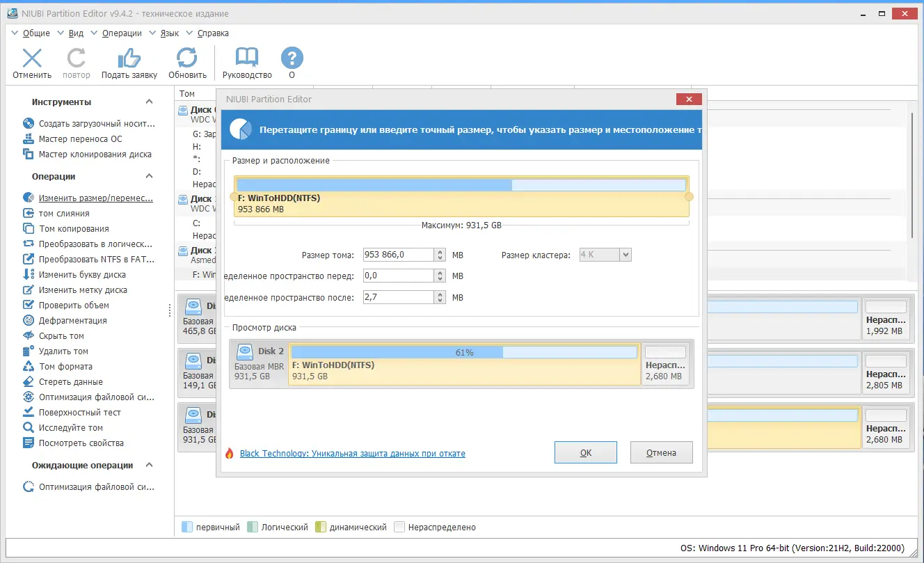
Task: Click the unallocated space after input field
Action: coord(399,298)
